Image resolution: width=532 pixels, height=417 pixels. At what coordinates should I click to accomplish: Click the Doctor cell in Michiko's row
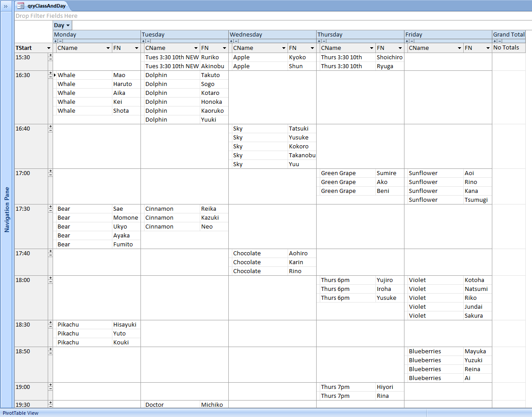(172, 405)
